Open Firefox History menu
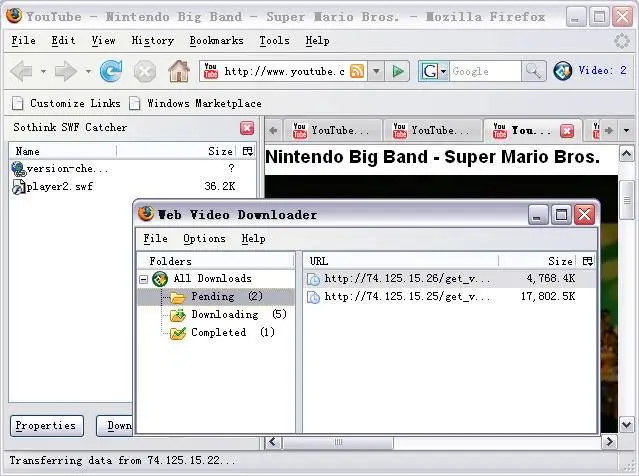This screenshot has width=639, height=476. pyautogui.click(x=152, y=41)
